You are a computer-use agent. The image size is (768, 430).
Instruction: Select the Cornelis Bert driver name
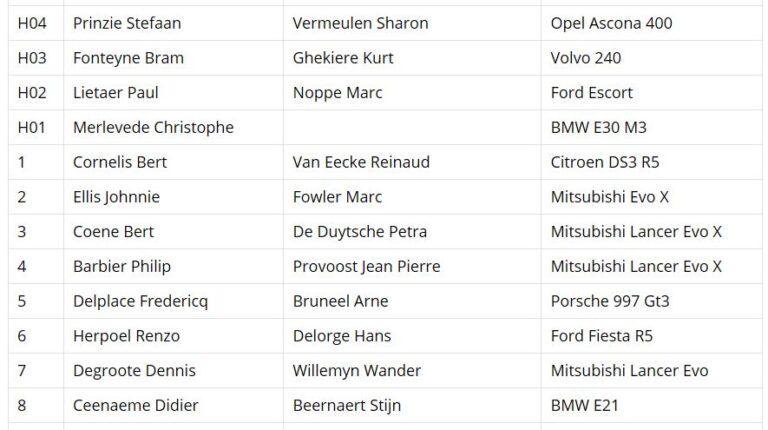[120, 162]
